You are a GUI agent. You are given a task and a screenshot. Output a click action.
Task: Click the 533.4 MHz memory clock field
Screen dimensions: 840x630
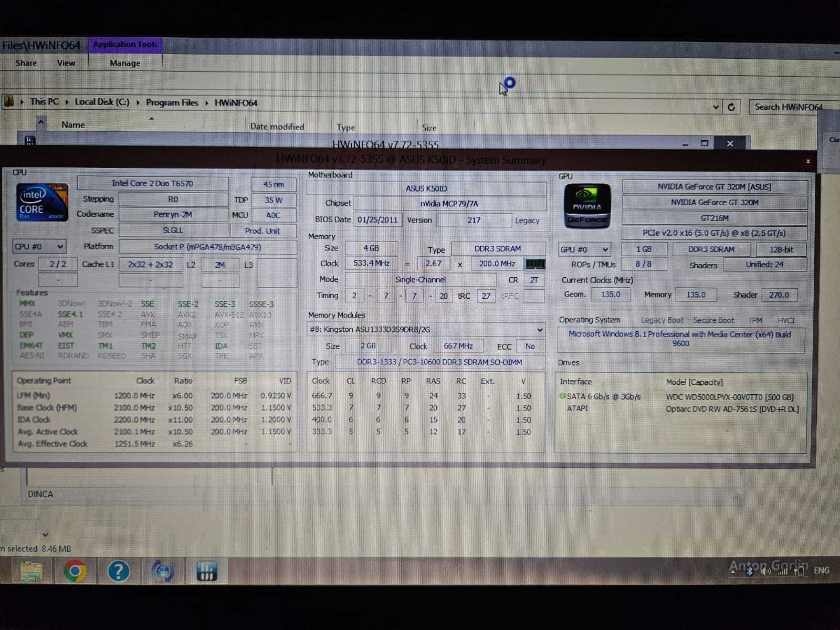[372, 263]
